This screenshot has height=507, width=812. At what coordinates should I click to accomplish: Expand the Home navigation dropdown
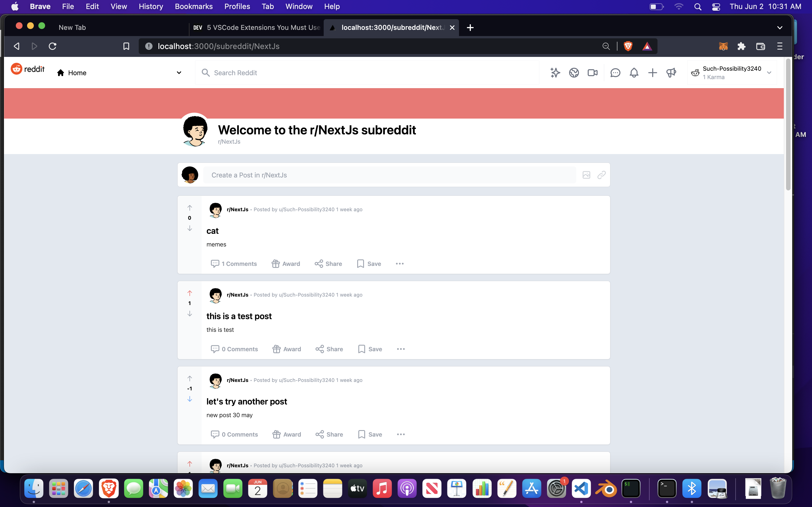pyautogui.click(x=179, y=73)
